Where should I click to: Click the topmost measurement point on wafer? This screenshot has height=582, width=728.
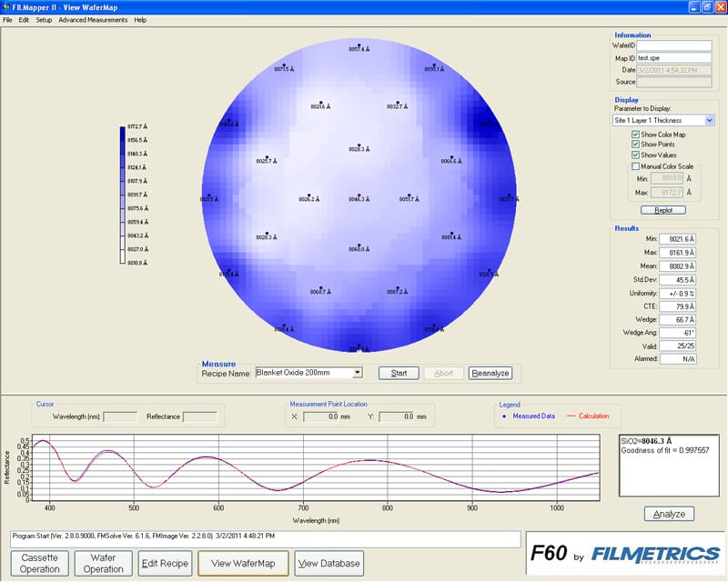[x=359, y=45]
